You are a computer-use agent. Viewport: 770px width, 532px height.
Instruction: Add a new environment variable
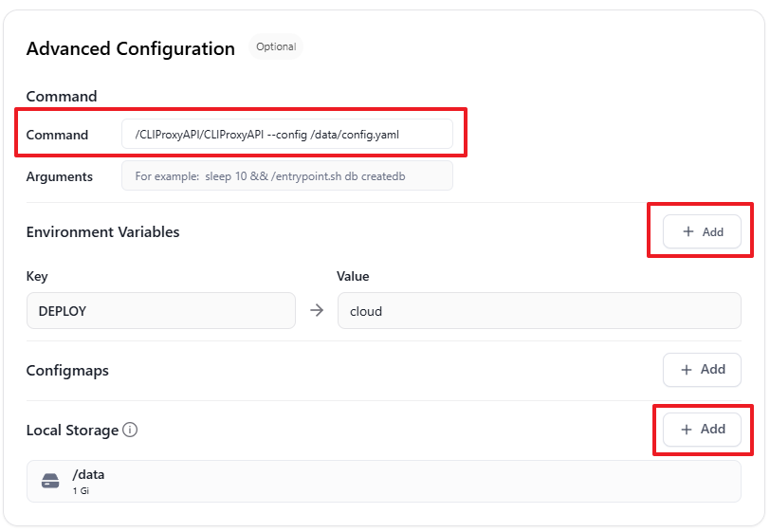702,231
